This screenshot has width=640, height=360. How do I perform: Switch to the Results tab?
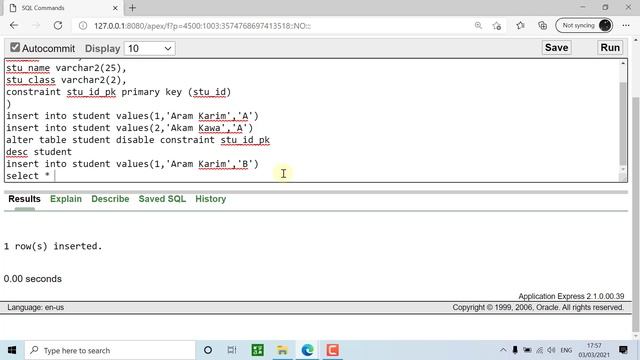[x=24, y=199]
